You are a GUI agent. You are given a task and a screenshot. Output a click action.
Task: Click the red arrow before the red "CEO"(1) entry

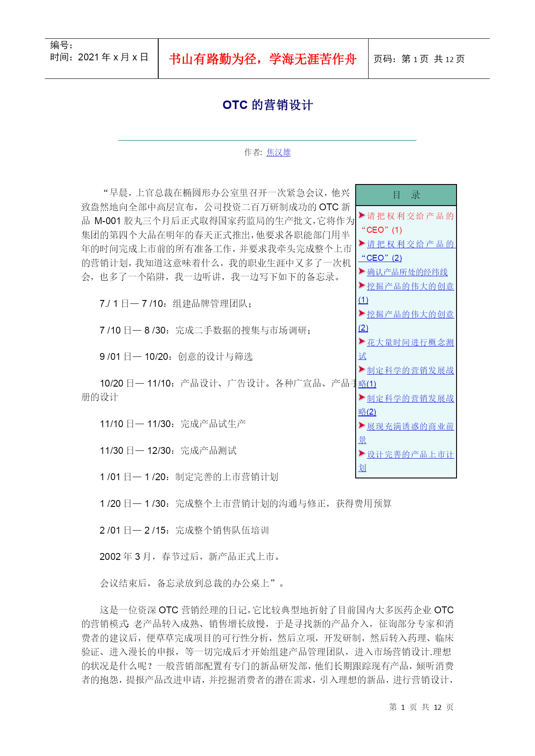coord(362,215)
